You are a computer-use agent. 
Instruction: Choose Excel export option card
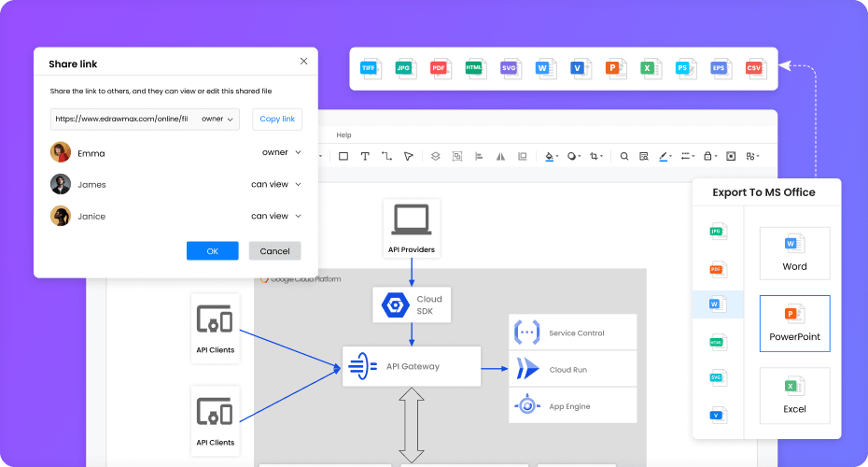point(794,395)
